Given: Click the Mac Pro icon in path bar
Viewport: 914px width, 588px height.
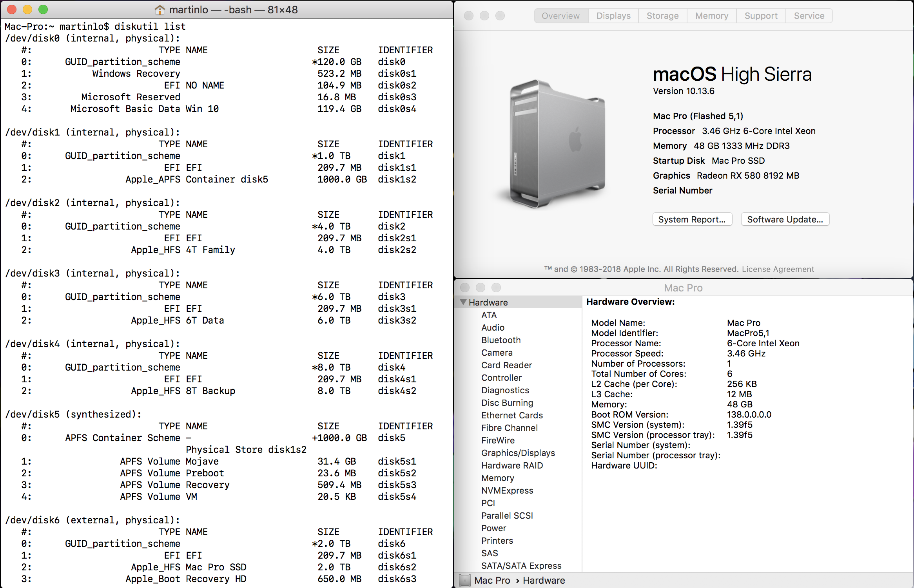Looking at the screenshot, I should pyautogui.click(x=465, y=580).
